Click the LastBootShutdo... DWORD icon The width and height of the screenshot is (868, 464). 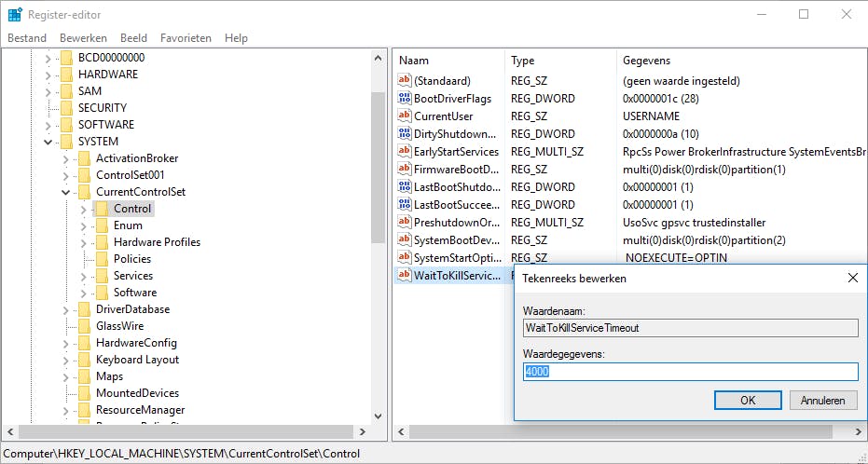point(405,187)
